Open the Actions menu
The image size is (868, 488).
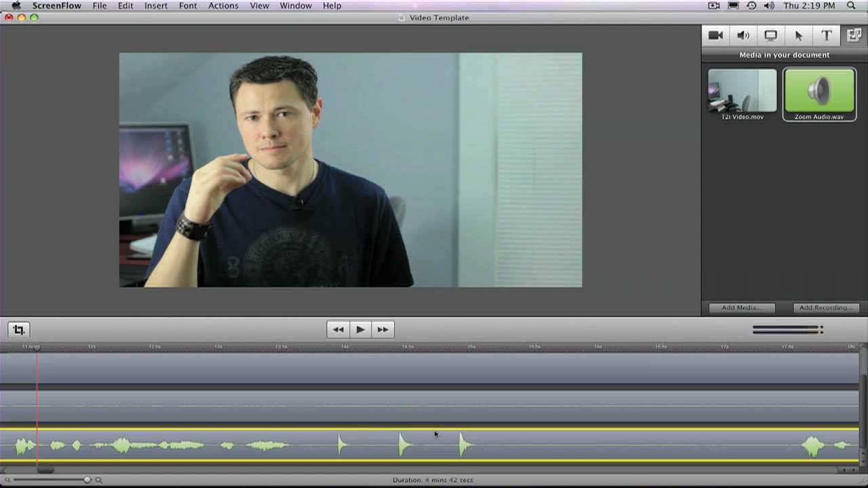click(223, 5)
